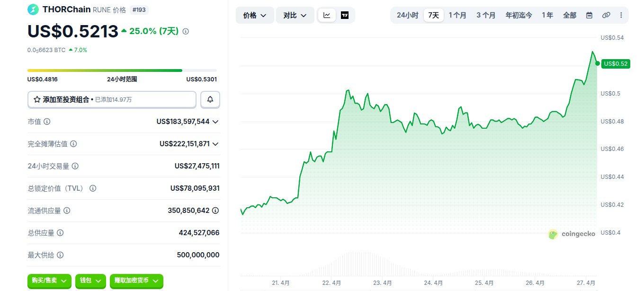Click the US$78,095,931 TVL value
Screen dimensions: 644x291
click(195, 188)
